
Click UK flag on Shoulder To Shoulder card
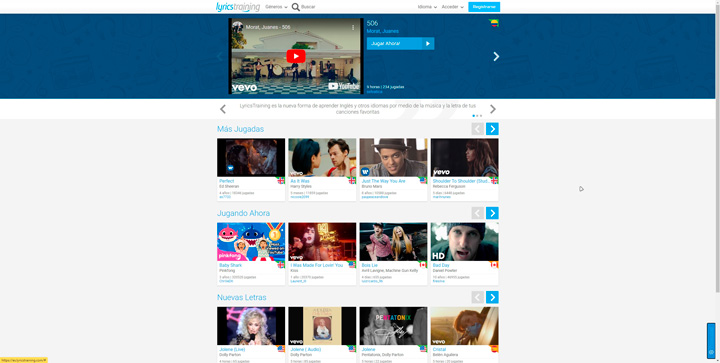495,180
